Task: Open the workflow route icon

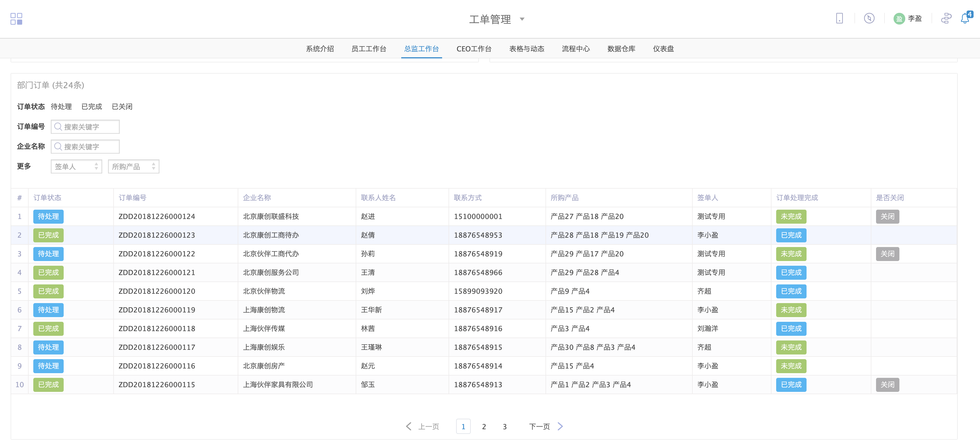Action: pyautogui.click(x=946, y=18)
